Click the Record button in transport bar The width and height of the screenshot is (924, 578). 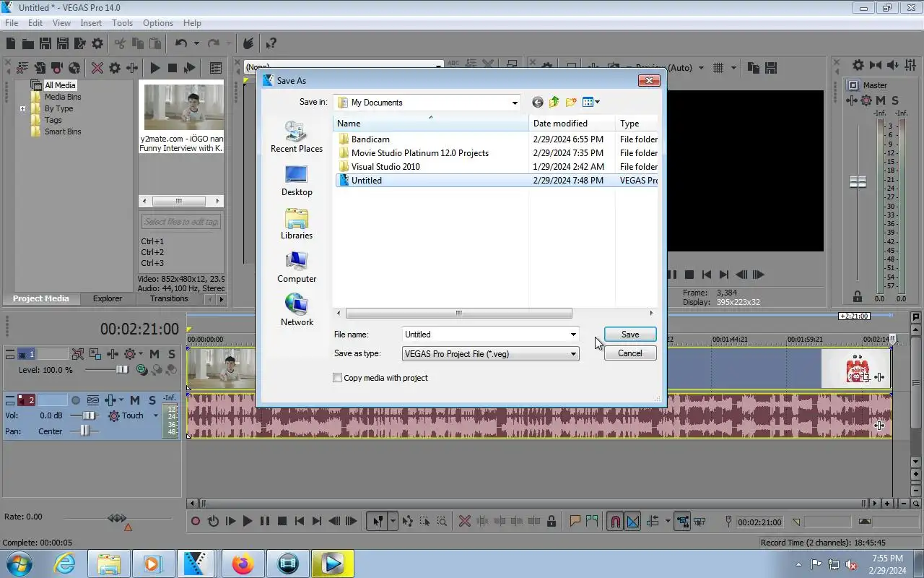coord(196,521)
